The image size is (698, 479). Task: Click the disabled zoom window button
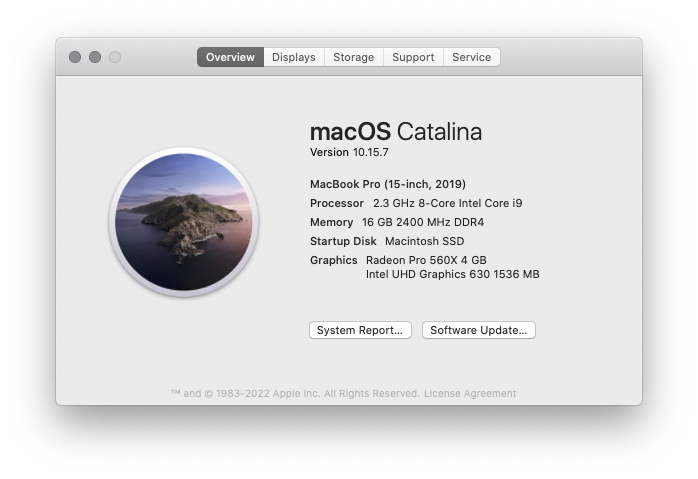point(115,57)
